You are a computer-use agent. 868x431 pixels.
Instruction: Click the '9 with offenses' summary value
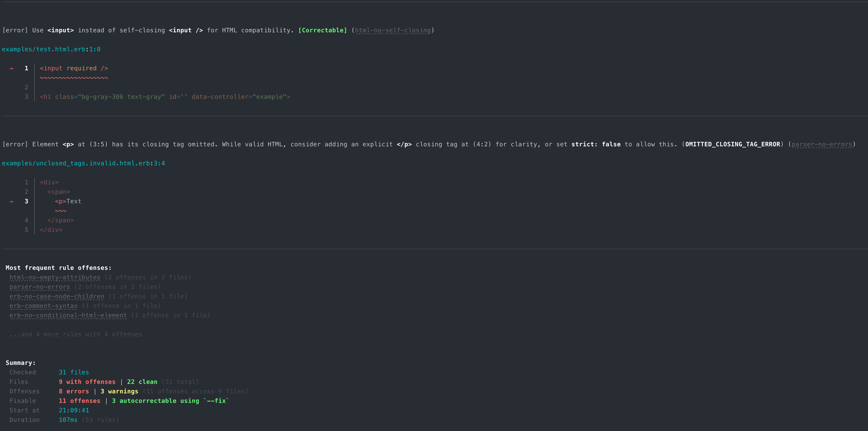coord(87,382)
